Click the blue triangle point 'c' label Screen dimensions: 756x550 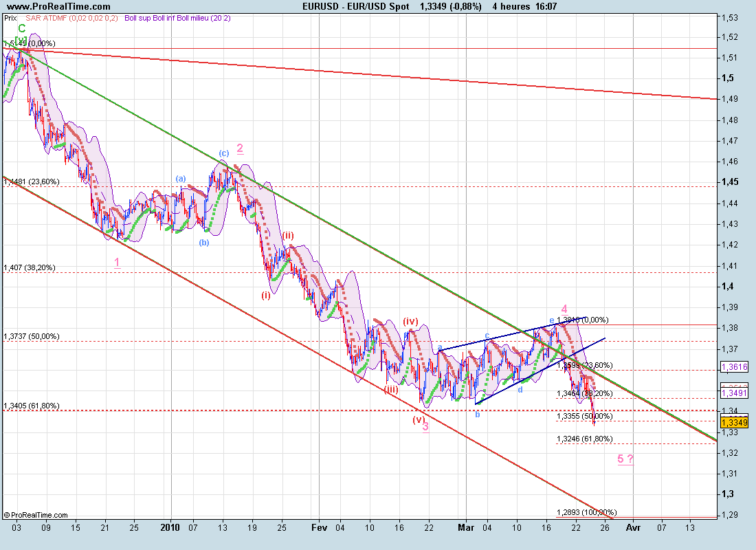pos(487,335)
